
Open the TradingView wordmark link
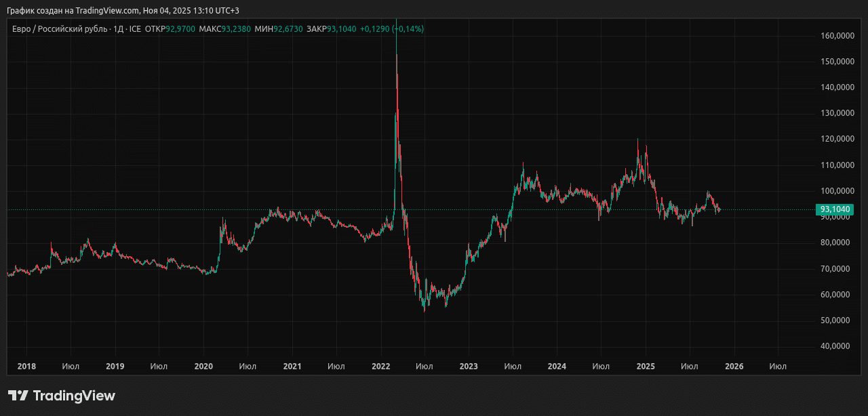74,396
